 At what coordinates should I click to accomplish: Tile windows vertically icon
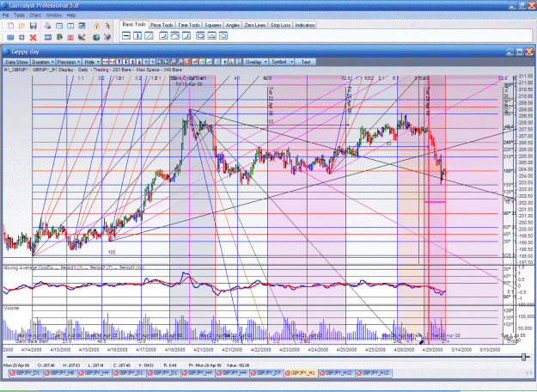[70, 26]
